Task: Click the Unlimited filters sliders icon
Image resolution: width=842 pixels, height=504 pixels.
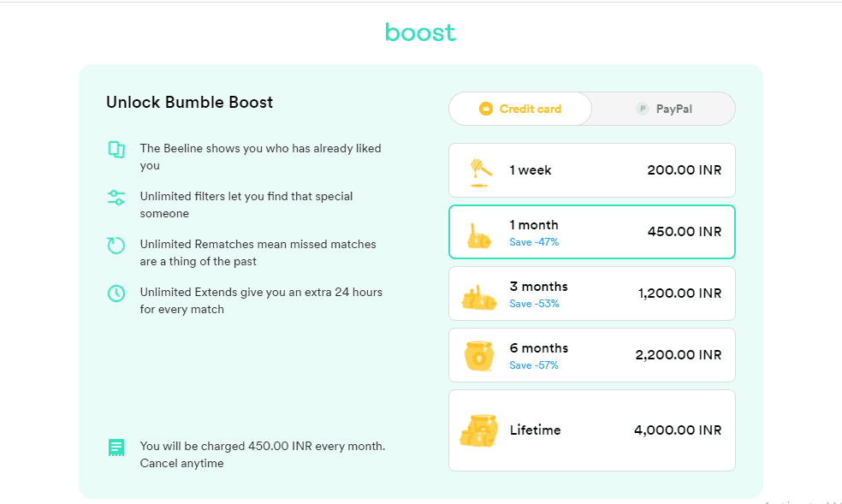Action: (x=116, y=197)
